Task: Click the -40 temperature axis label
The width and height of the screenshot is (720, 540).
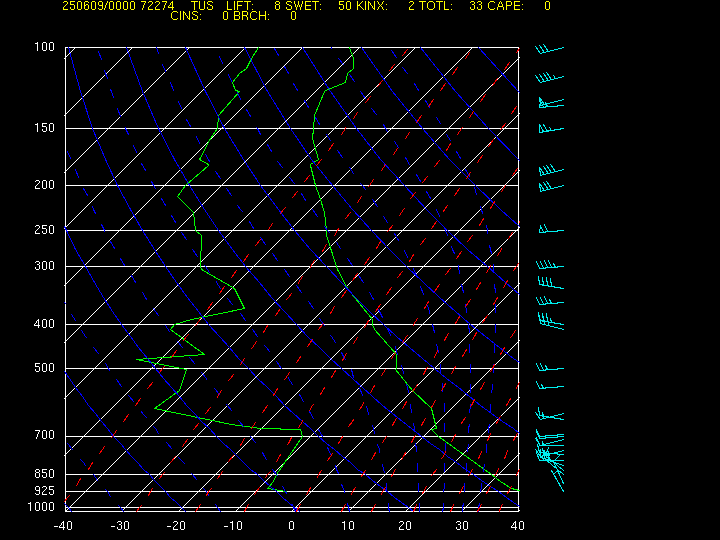Action: pos(63,526)
